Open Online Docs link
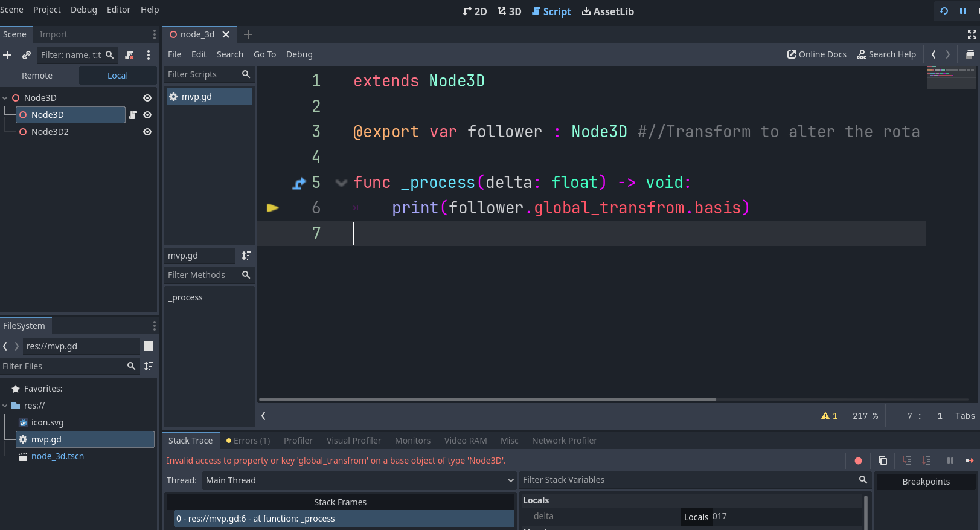Image resolution: width=980 pixels, height=530 pixels. pyautogui.click(x=816, y=54)
